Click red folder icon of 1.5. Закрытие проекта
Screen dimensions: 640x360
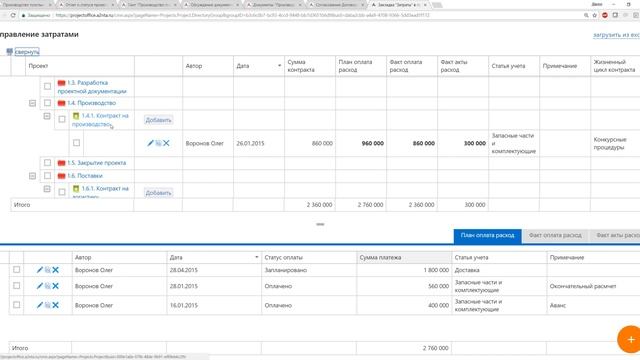click(x=61, y=163)
